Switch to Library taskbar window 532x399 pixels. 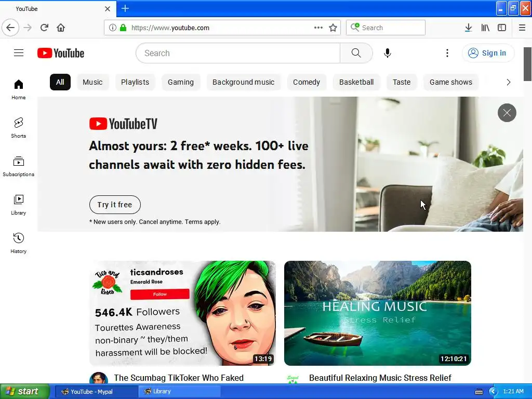point(180,392)
